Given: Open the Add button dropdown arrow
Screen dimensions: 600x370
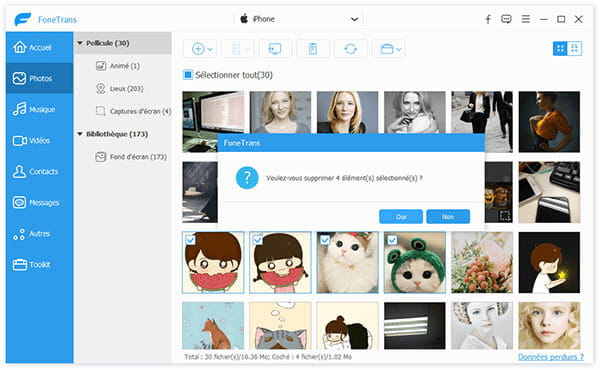Looking at the screenshot, I should (210, 49).
